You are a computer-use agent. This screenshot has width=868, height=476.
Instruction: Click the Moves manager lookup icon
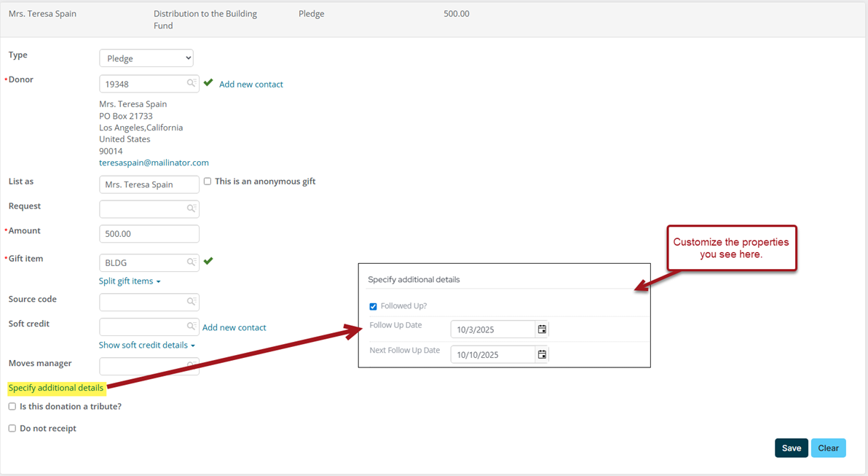[192, 365]
